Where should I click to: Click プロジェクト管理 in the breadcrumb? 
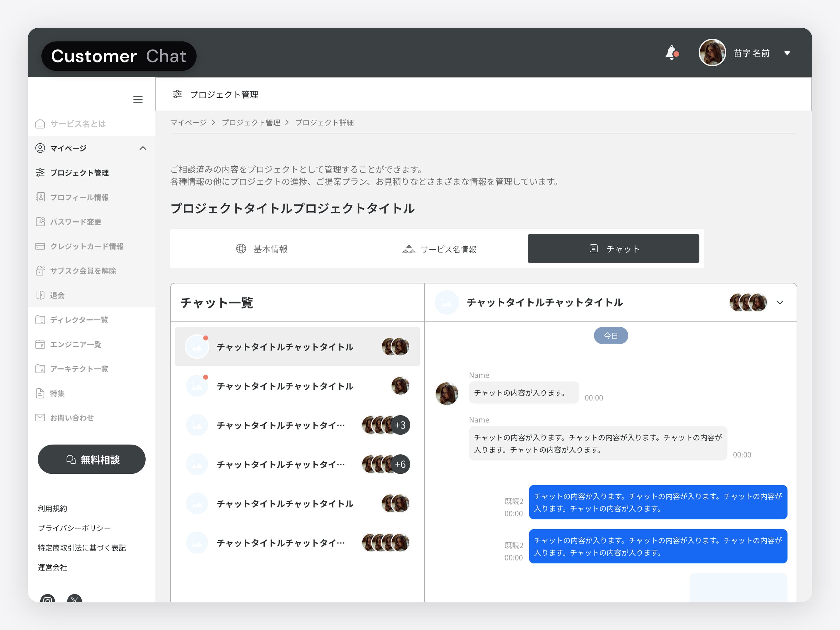pos(251,123)
